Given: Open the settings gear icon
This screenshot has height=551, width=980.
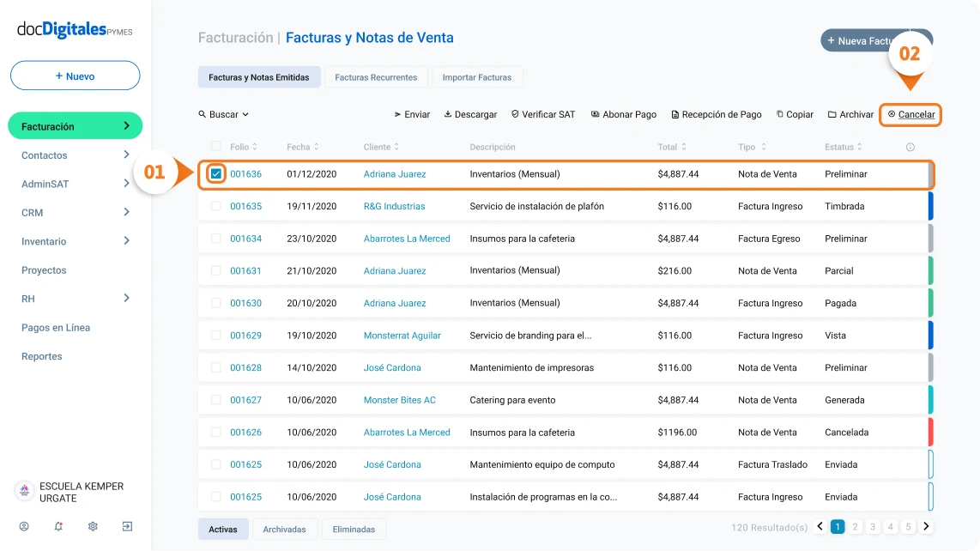Looking at the screenshot, I should tap(93, 527).
